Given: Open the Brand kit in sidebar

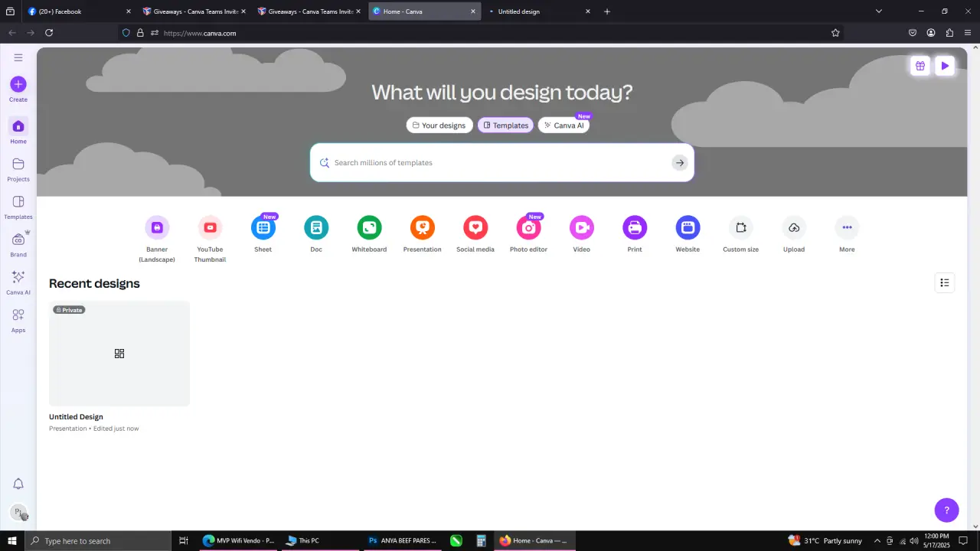Looking at the screenshot, I should coord(18,245).
